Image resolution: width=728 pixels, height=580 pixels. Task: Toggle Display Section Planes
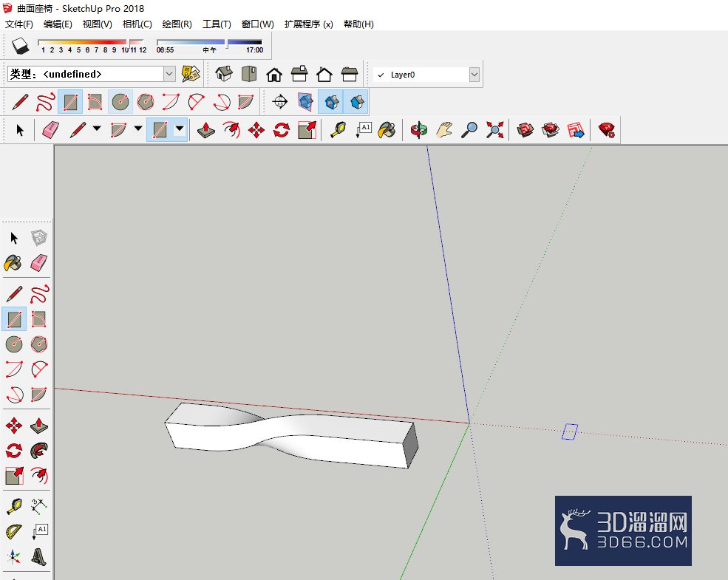pyautogui.click(x=305, y=102)
